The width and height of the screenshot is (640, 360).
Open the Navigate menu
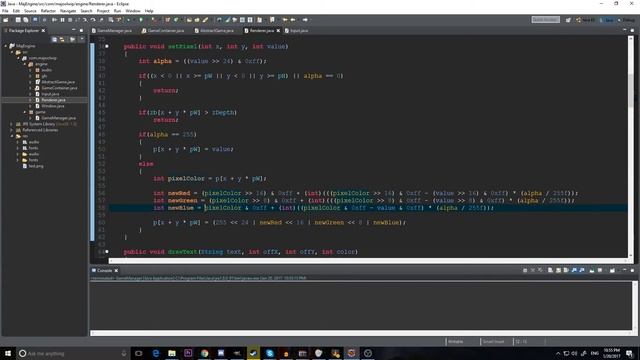[x=68, y=11]
